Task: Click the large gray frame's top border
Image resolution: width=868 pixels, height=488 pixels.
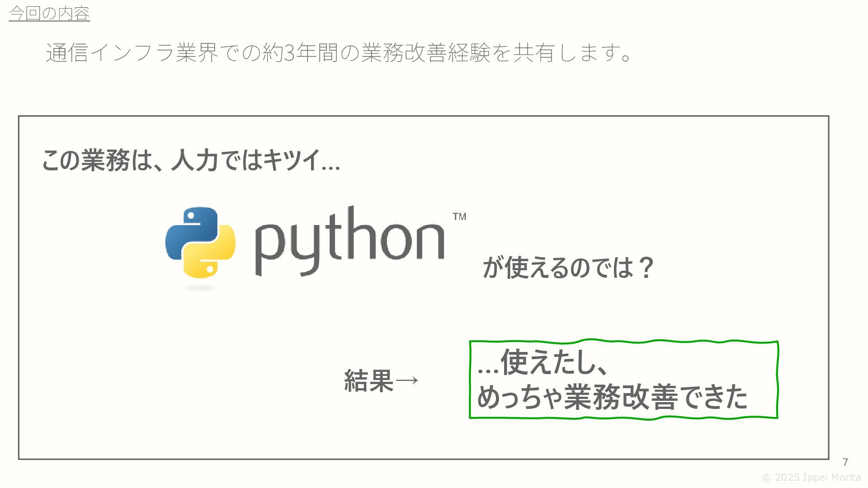Action: tap(424, 116)
